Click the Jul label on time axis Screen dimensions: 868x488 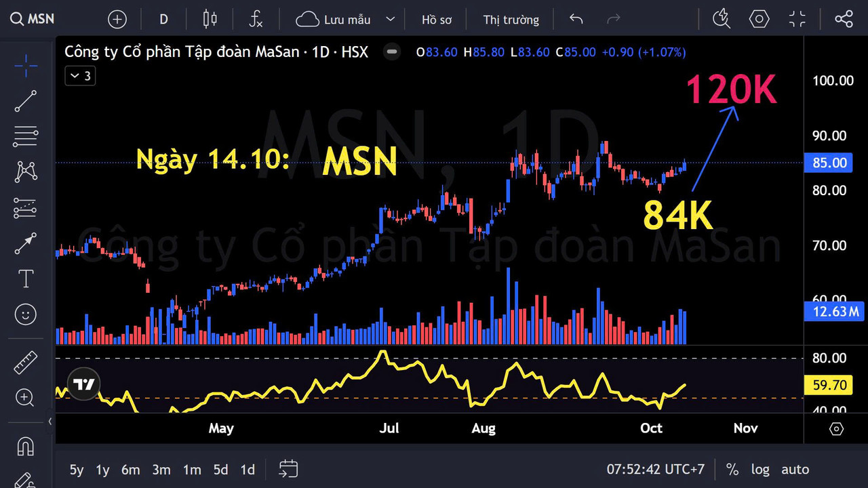click(x=389, y=428)
